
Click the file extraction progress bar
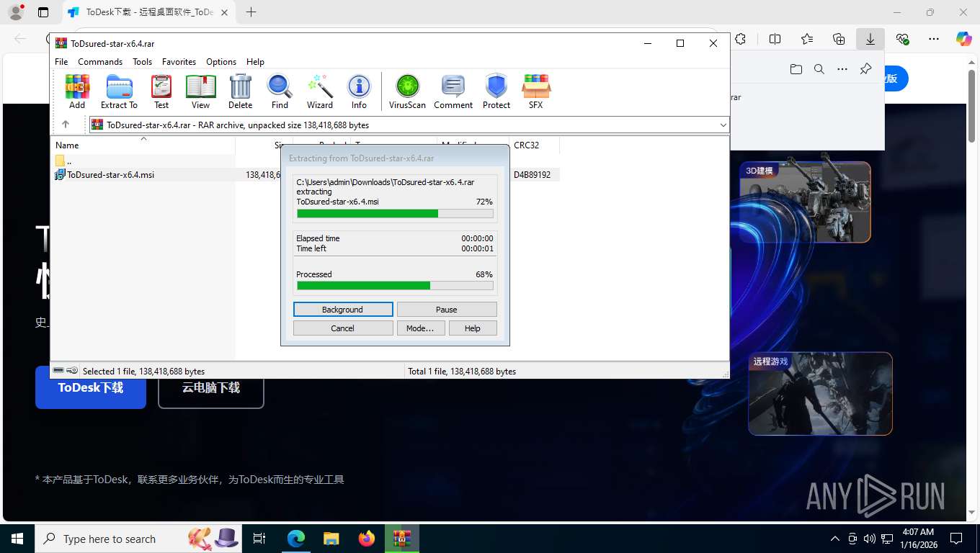point(395,214)
